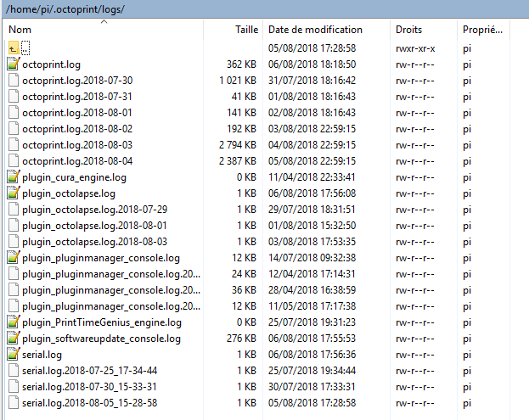Select file name octoprint.log.2018-08-02
The height and width of the screenshot is (420, 529).
click(x=77, y=129)
